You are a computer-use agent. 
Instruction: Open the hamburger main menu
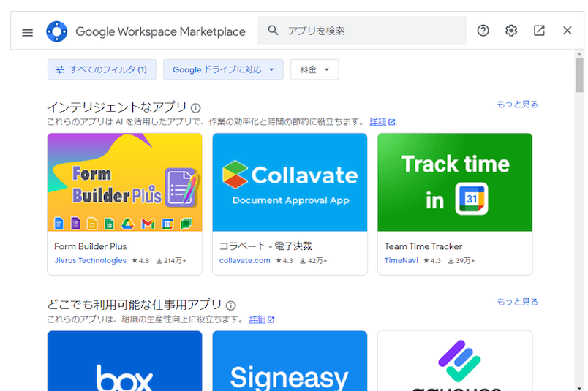(27, 33)
